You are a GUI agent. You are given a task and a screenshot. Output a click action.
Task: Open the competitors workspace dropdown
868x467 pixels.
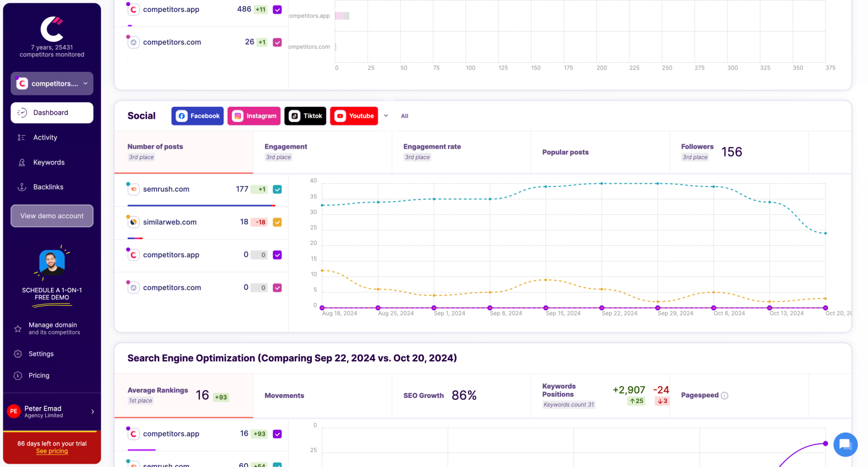click(51, 83)
